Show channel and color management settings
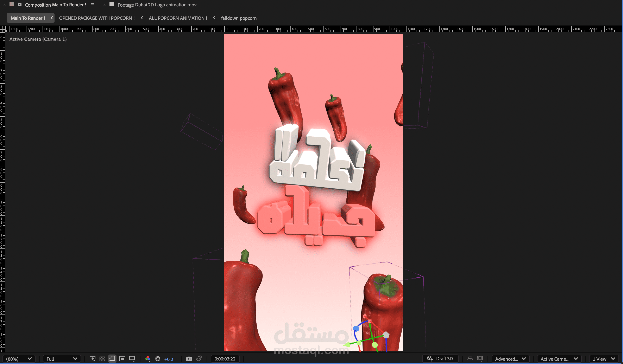The image size is (623, 364). [x=148, y=359]
